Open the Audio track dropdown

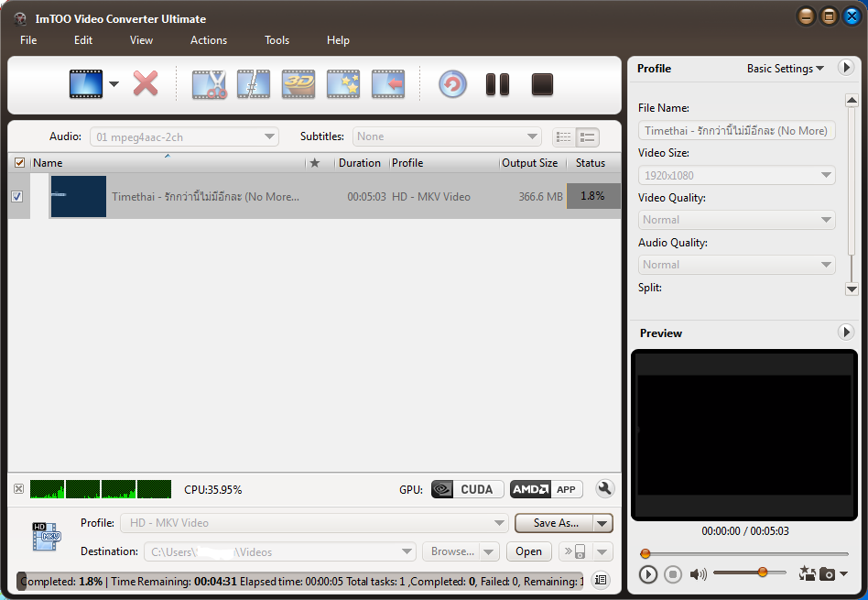tap(184, 136)
